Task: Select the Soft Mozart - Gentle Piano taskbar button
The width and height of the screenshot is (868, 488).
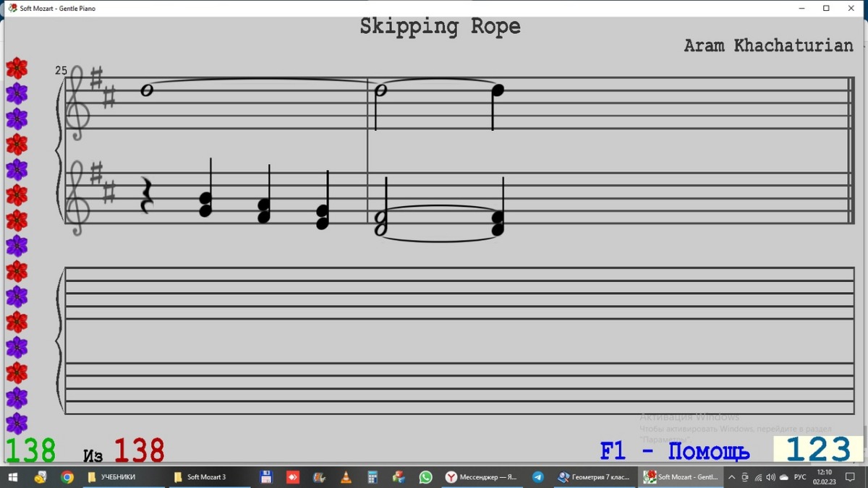Action: point(681,477)
